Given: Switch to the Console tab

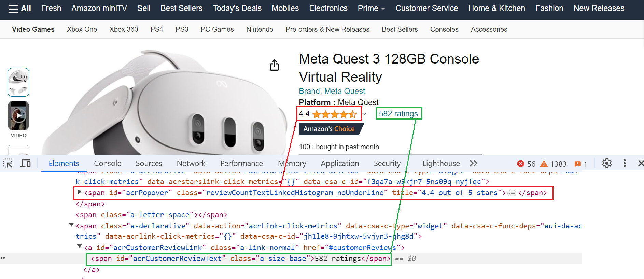Looking at the screenshot, I should (108, 163).
